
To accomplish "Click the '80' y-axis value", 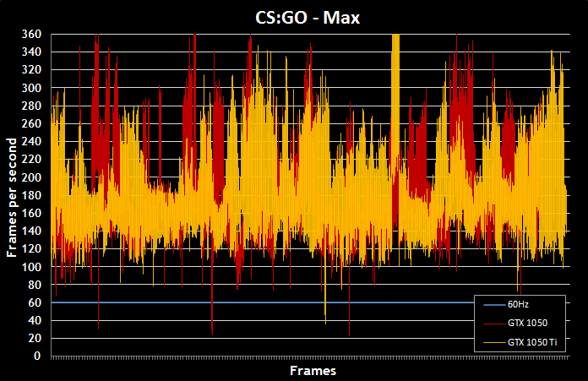I will click(35, 285).
